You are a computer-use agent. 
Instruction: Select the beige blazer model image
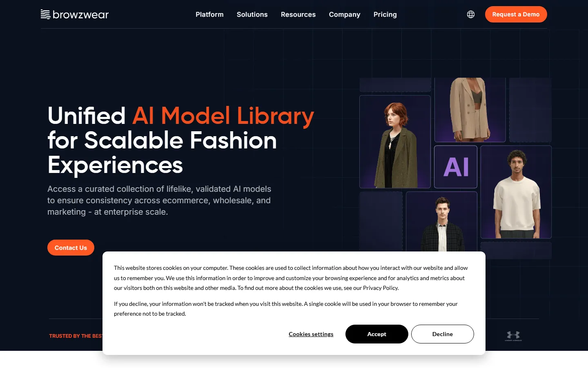[x=470, y=110]
